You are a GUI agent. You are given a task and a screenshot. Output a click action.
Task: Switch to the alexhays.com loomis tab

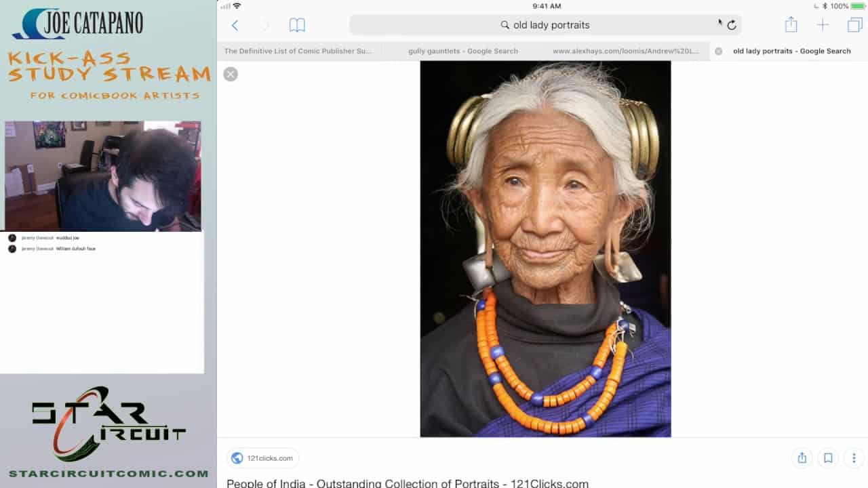625,51
